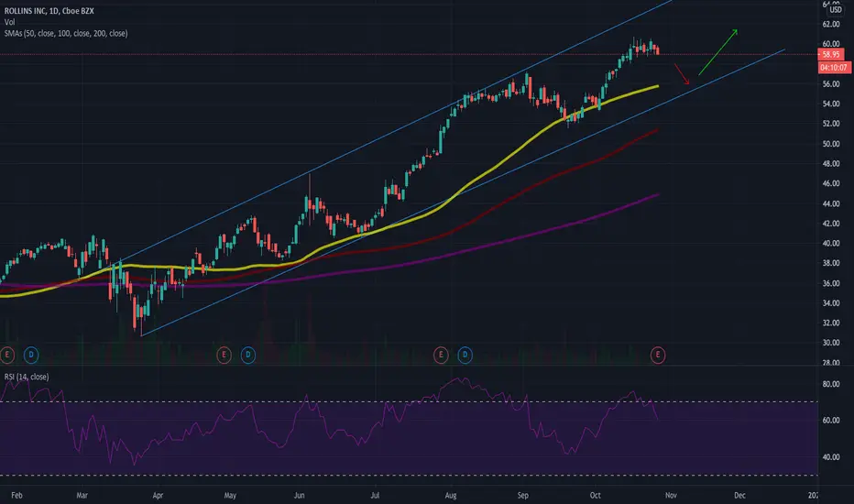
Task: Select the Vol indicator legend
Action: click(x=9, y=22)
